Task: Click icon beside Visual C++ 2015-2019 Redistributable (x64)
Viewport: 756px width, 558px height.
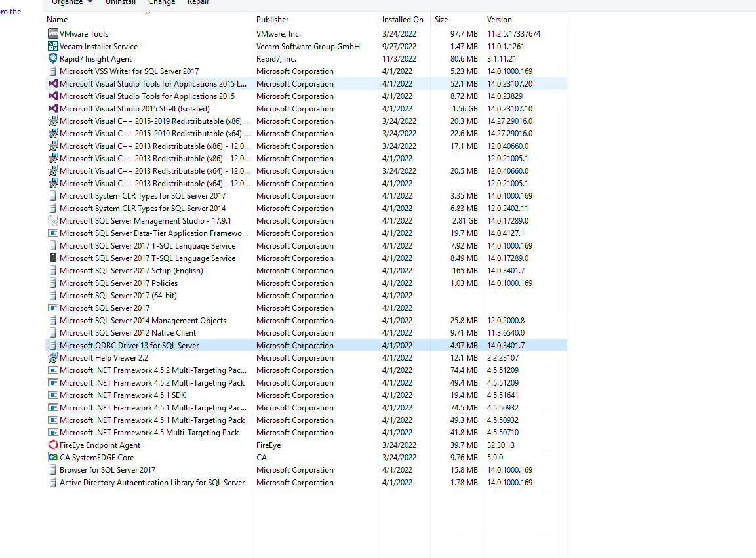Action: coord(53,134)
